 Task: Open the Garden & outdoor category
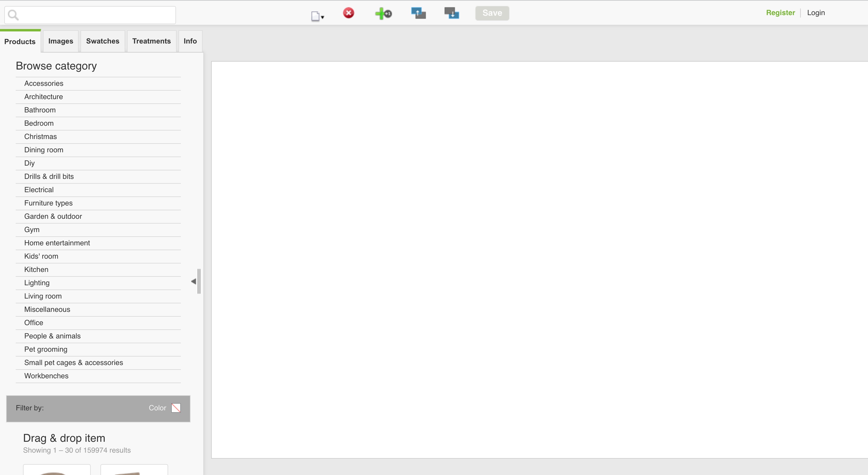pos(53,216)
